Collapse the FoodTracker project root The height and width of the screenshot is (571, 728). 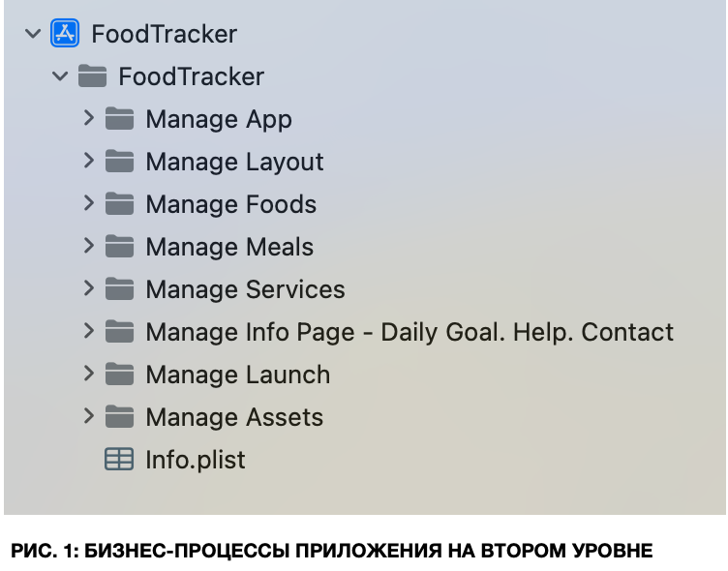[33, 34]
